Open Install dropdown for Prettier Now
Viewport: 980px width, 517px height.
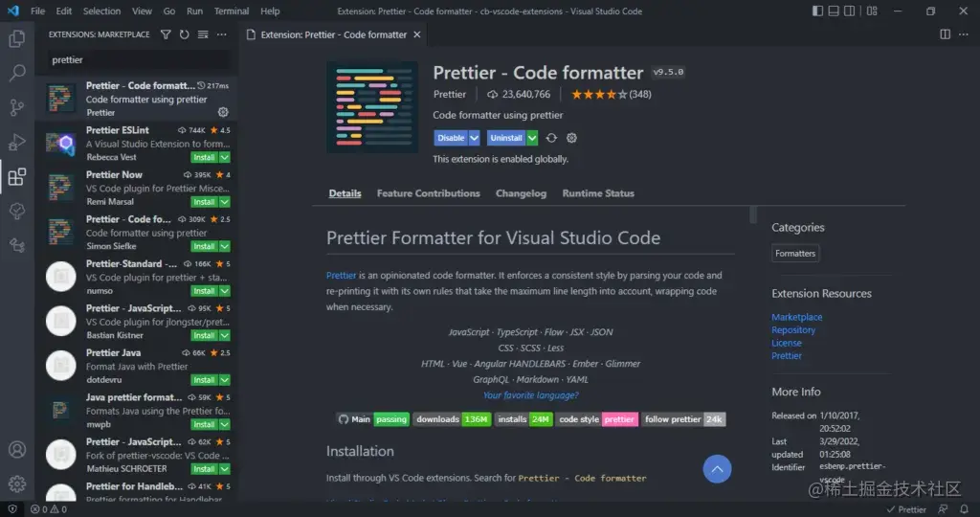pyautogui.click(x=225, y=202)
